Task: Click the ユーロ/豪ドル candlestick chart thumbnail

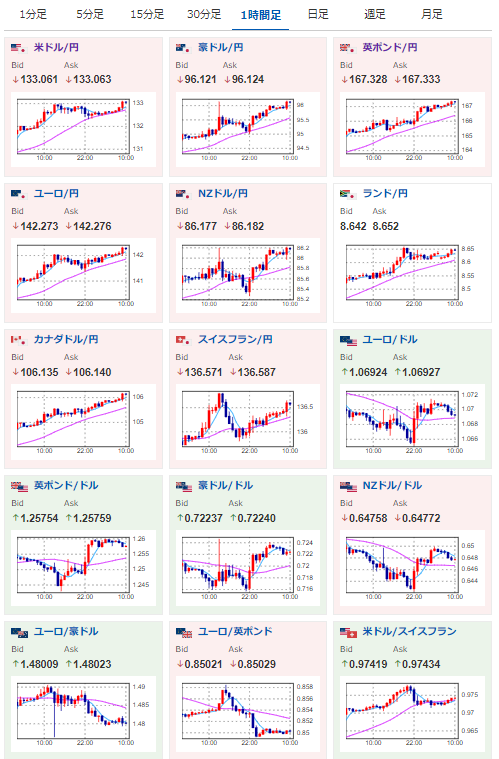Action: (x=80, y=715)
